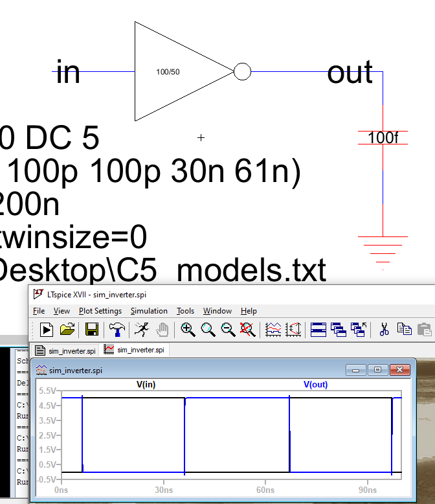
Task: Click the V(out) trace label
Action: 316,384
